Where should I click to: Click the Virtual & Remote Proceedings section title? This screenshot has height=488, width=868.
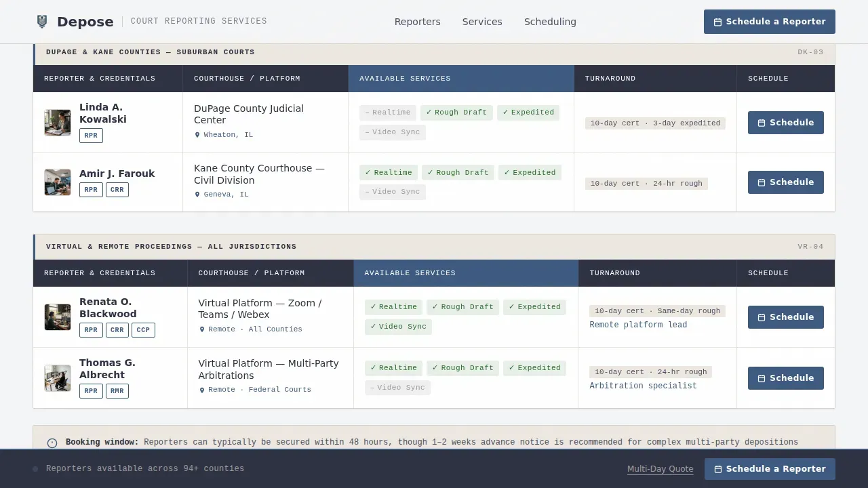pyautogui.click(x=171, y=247)
